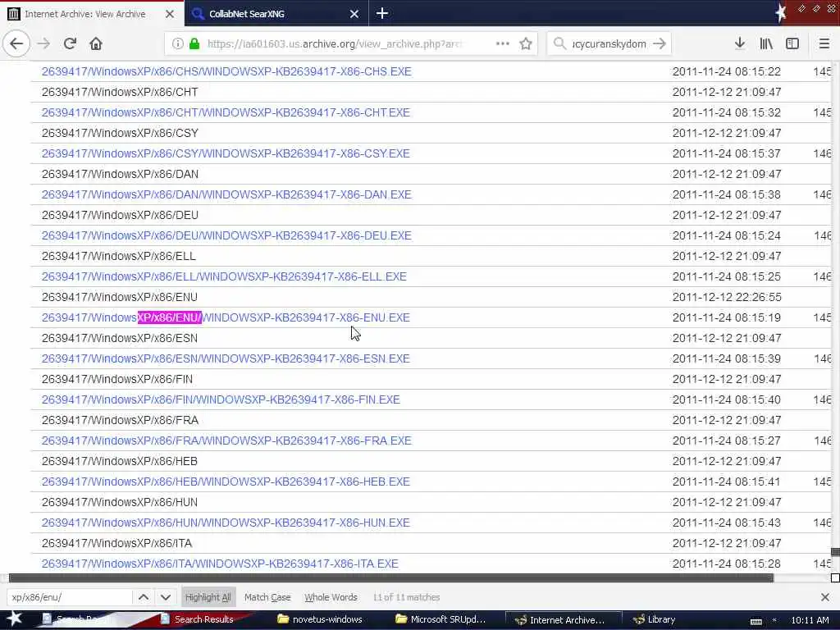Open the KB2639417-X86-HEB.EXE link
Image resolution: width=840 pixels, height=630 pixels.
(x=226, y=482)
